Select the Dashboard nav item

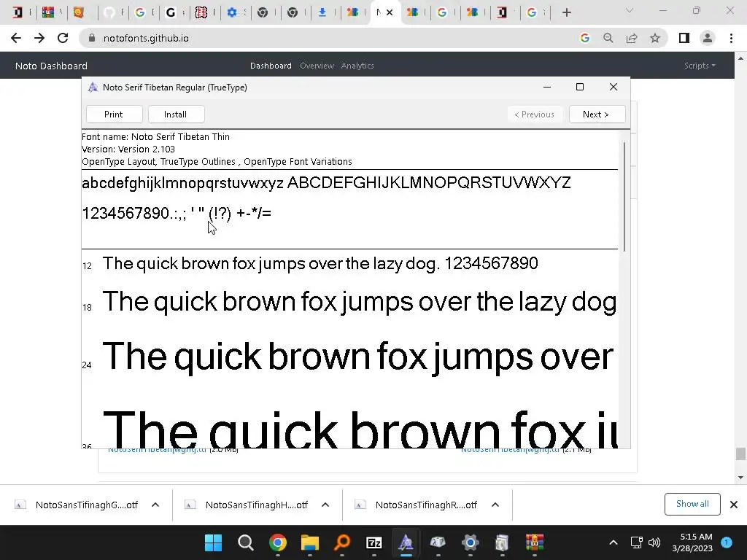pos(271,66)
